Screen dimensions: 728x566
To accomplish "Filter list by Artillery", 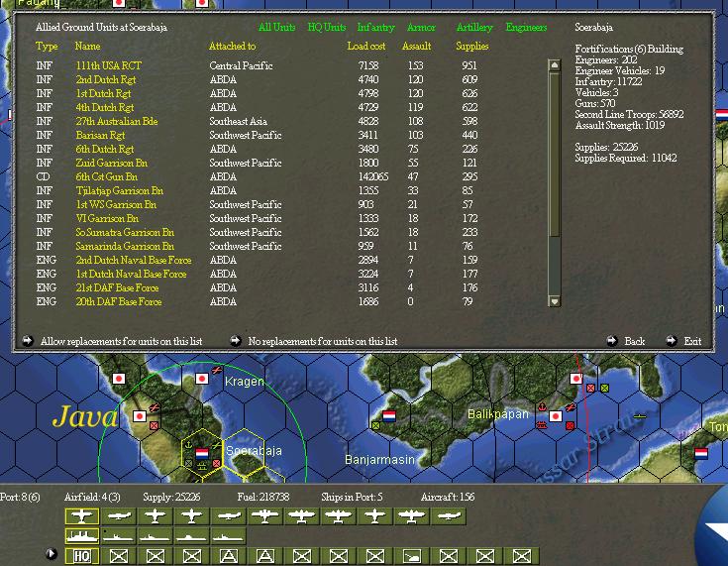I will 474,28.
